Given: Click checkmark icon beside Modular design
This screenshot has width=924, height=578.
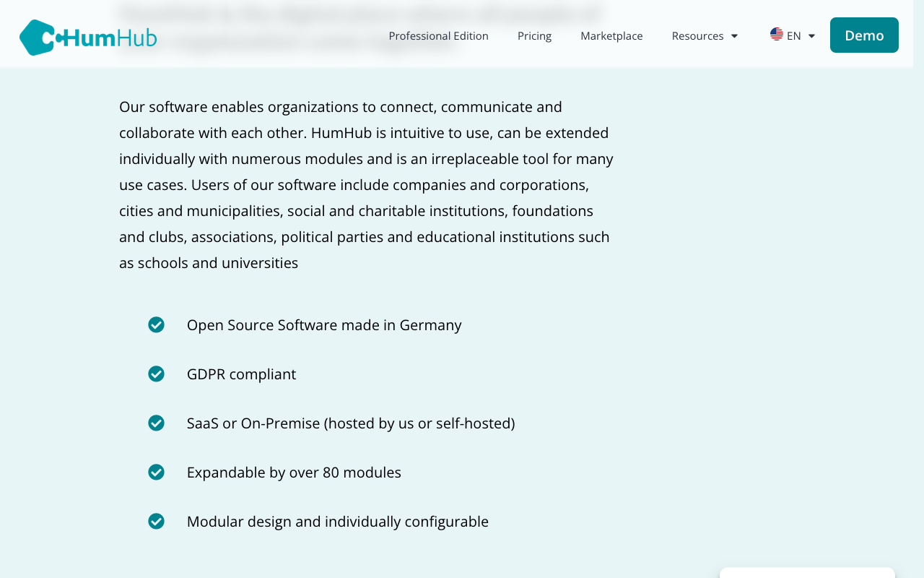Looking at the screenshot, I should [156, 522].
